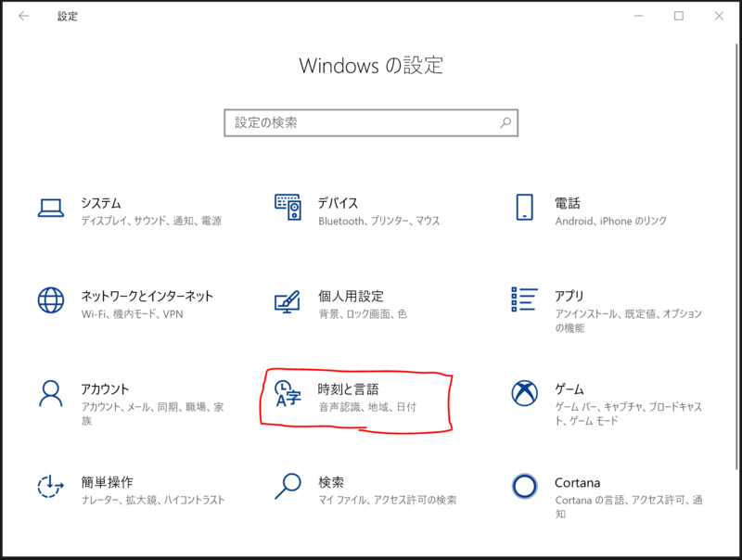
Task: Click the 設定 window title text
Action: point(67,16)
